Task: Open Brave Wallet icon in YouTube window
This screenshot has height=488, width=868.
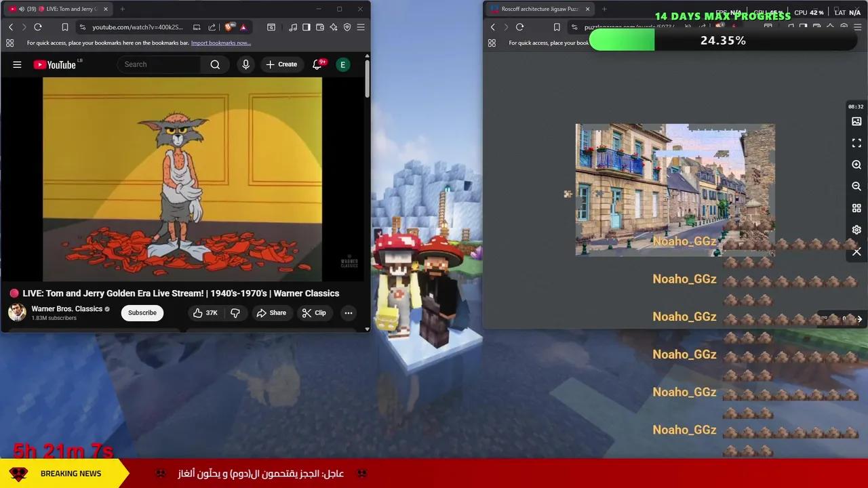Action: (x=320, y=27)
